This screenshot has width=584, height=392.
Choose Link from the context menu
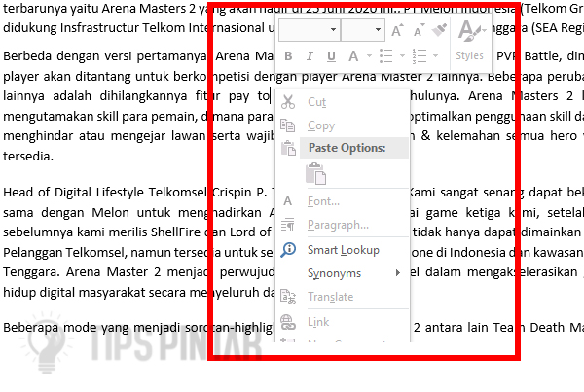point(318,322)
